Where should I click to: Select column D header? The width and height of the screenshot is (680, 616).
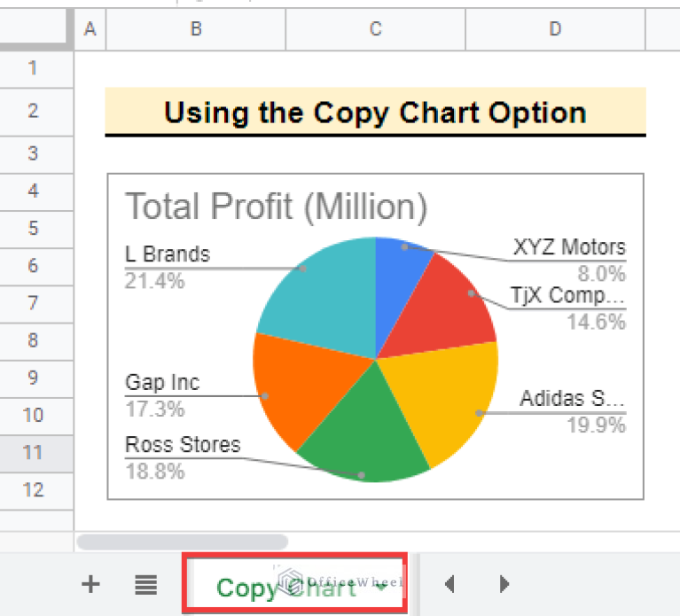pyautogui.click(x=555, y=29)
